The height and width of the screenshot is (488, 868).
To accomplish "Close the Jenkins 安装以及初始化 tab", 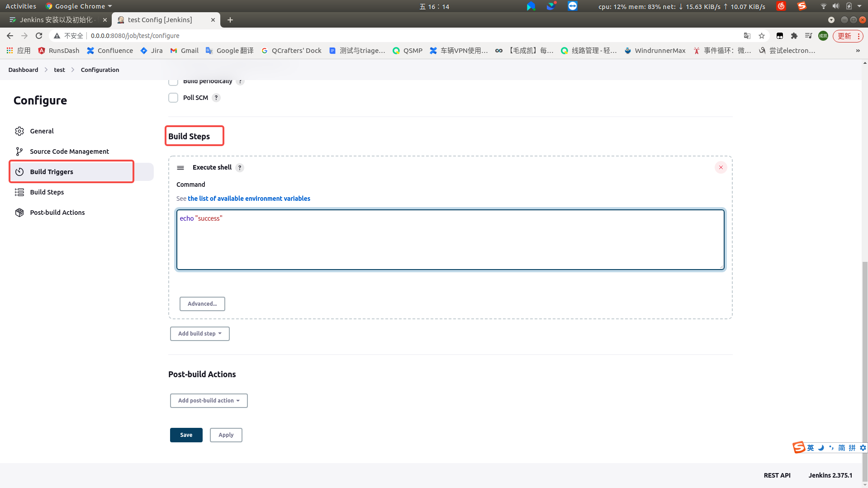I will (105, 20).
